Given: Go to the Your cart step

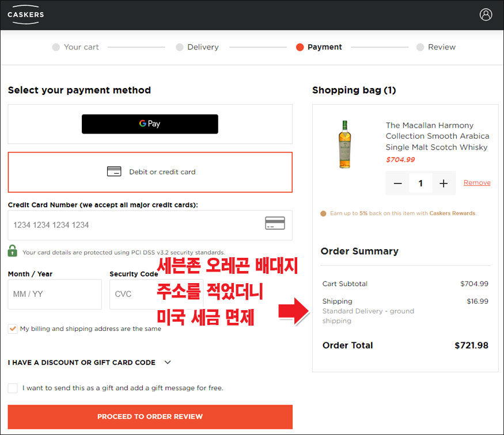Looking at the screenshot, I should click(75, 47).
